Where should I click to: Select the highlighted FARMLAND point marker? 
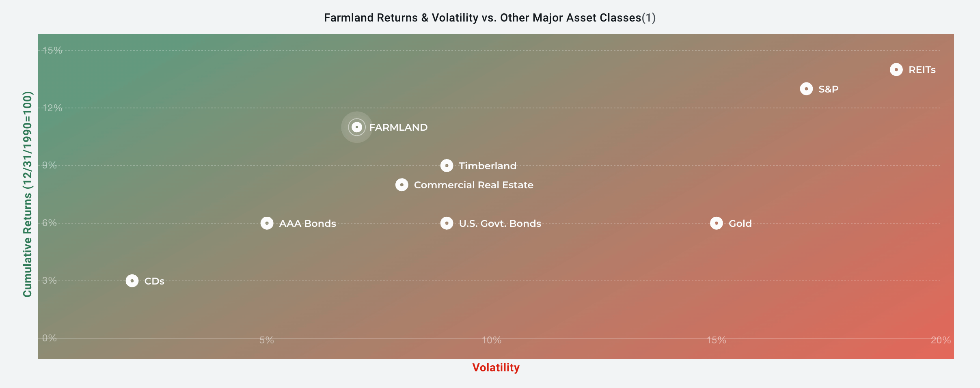click(x=356, y=127)
